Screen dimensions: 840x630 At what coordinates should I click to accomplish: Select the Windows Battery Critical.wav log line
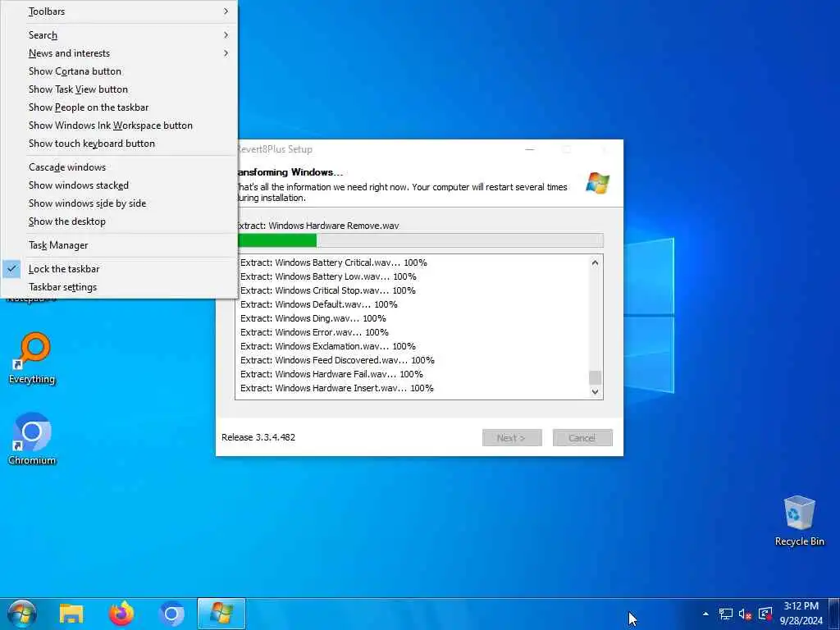click(x=334, y=262)
